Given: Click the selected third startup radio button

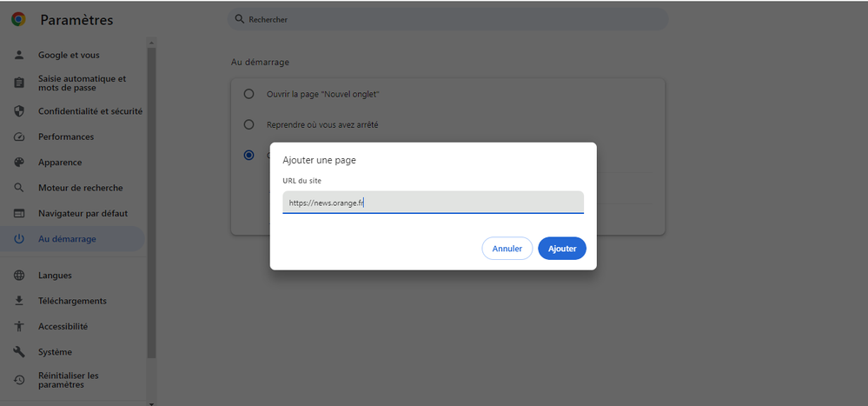Looking at the screenshot, I should coord(249,156).
